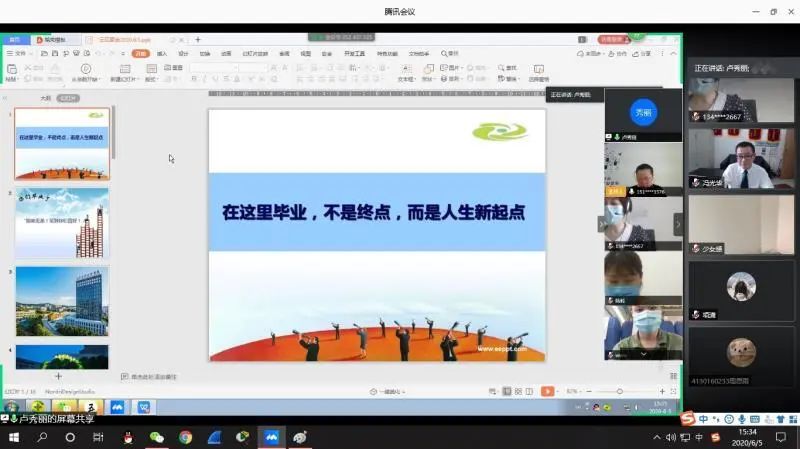Click the Windows Start button
The height and width of the screenshot is (449, 800).
(x=14, y=437)
